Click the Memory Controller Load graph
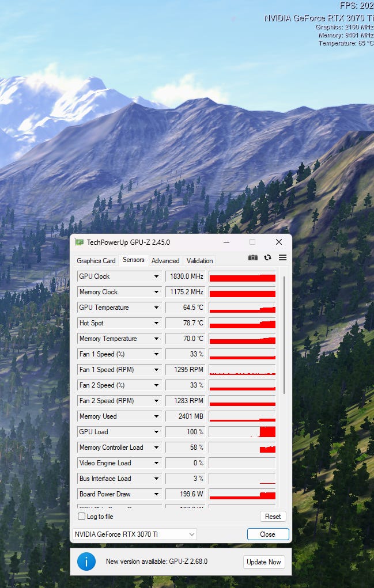374x588 pixels. point(242,447)
